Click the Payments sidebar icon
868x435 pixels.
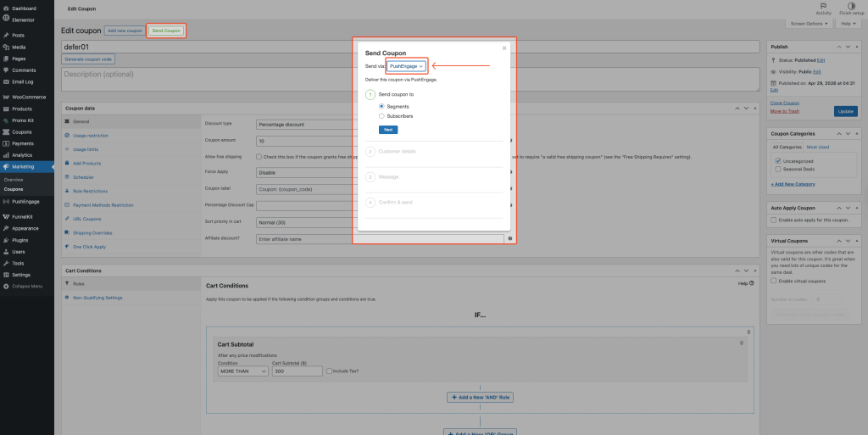6,144
